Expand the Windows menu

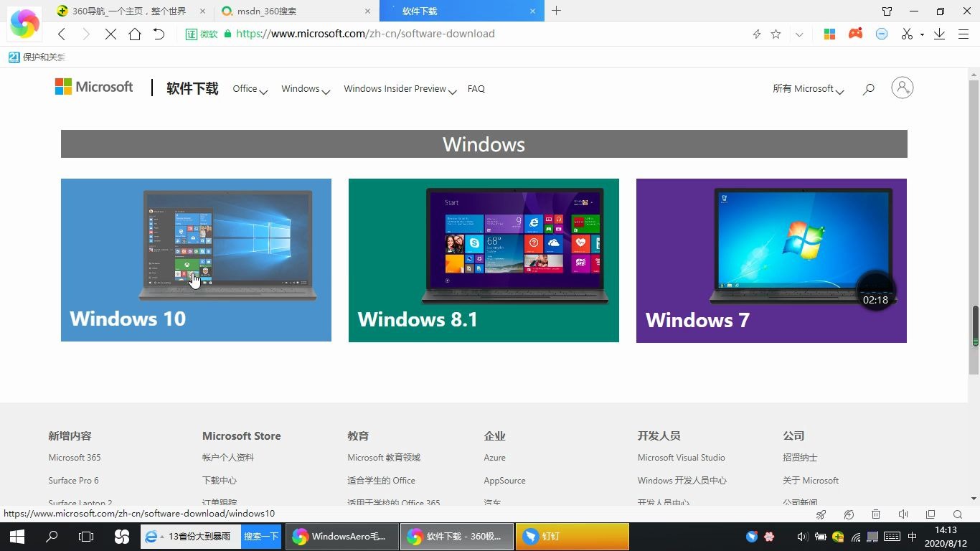306,89
